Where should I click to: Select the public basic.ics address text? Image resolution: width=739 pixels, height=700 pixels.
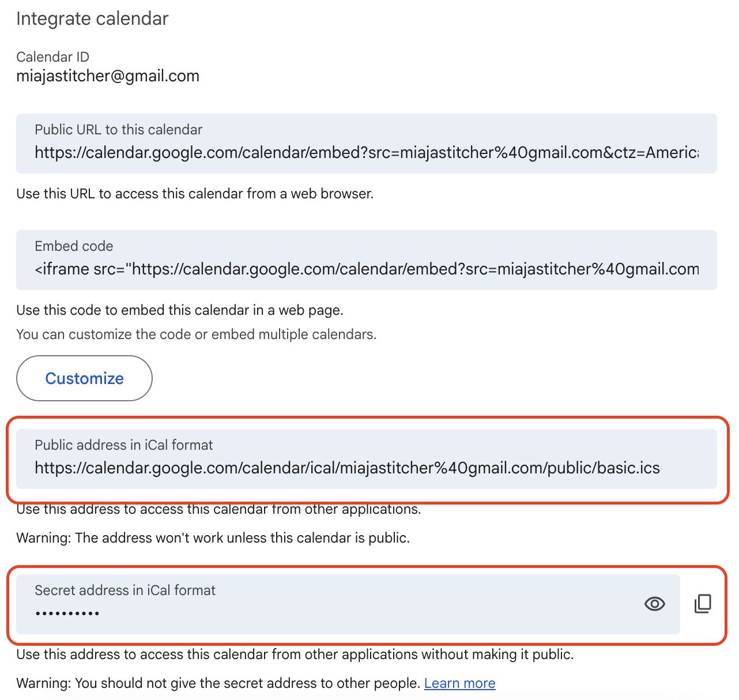coord(347,468)
